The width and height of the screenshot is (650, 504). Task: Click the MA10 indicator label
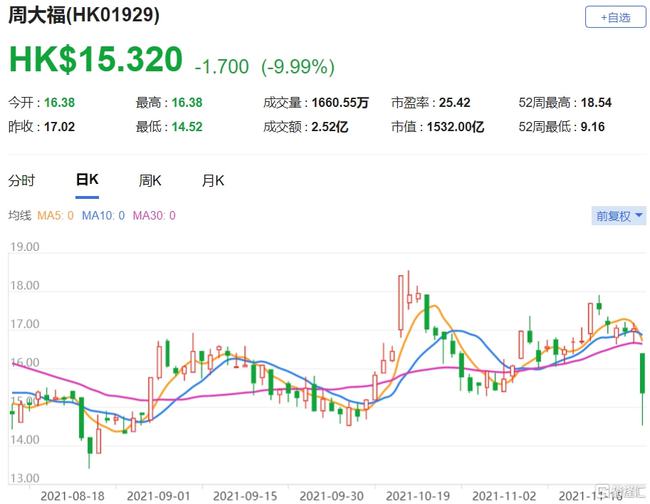[x=103, y=216]
